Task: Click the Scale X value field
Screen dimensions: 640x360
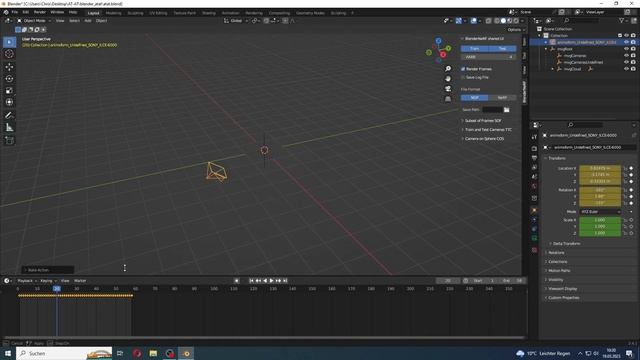Action: [x=600, y=220]
